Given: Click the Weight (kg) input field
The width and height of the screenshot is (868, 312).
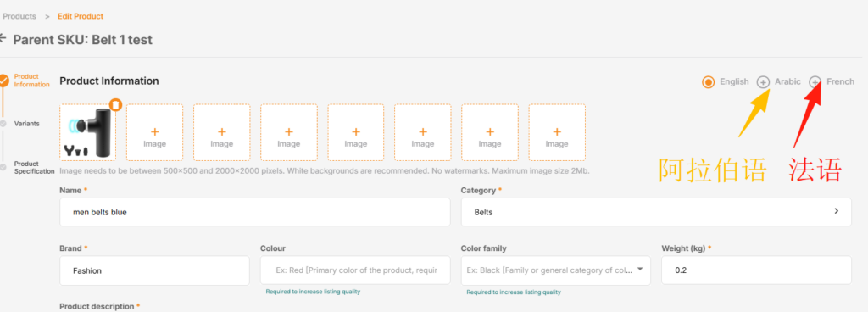Looking at the screenshot, I should point(756,270).
